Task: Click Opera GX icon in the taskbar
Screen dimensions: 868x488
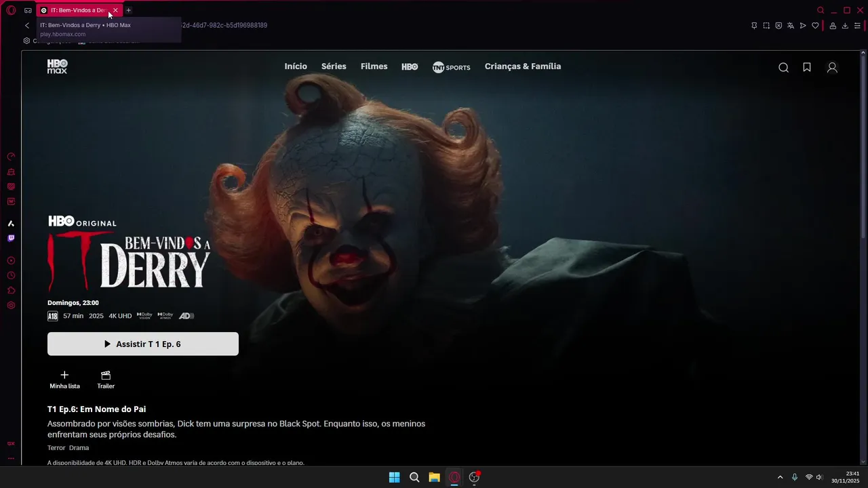Action: [x=454, y=477]
